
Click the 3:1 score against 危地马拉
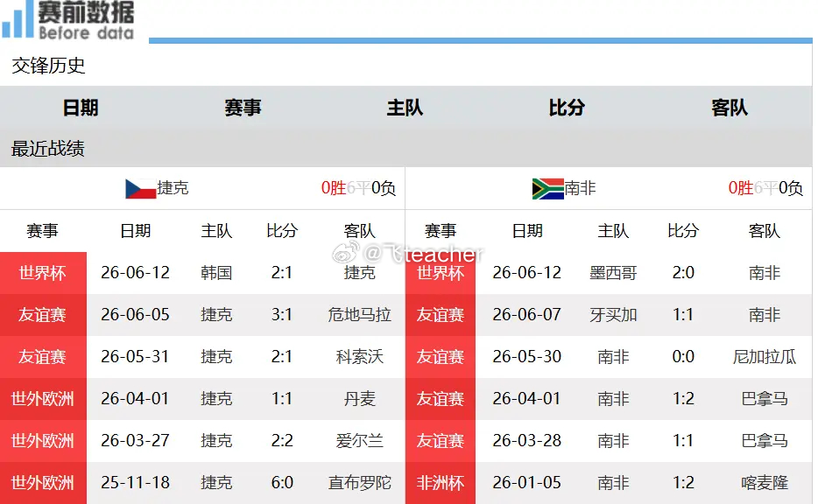(282, 315)
